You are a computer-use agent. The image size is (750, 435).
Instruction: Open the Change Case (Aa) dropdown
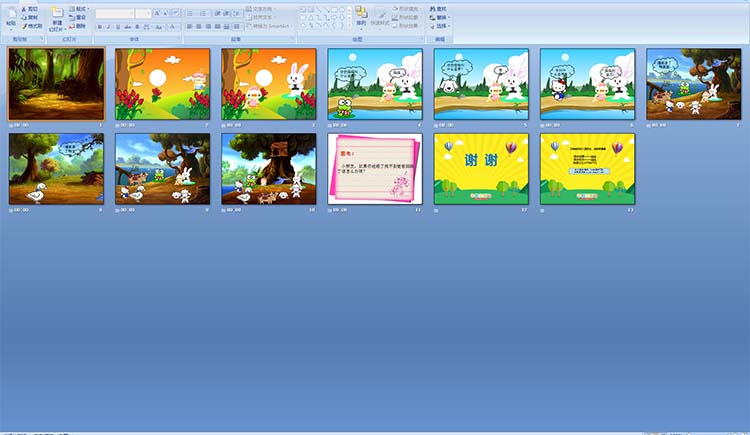[159, 27]
